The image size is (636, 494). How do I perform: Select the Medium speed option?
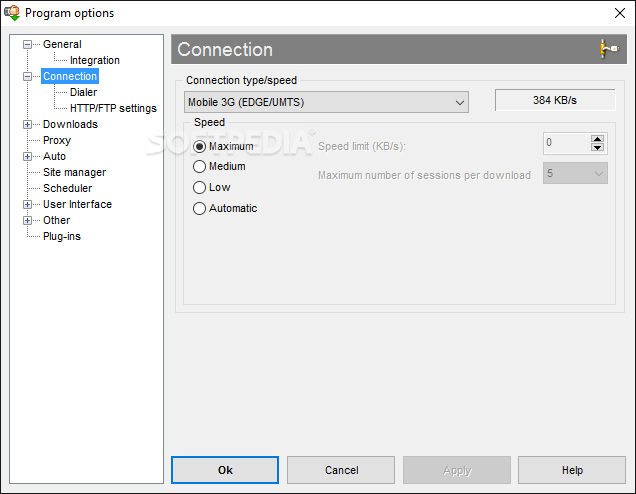pyautogui.click(x=200, y=167)
